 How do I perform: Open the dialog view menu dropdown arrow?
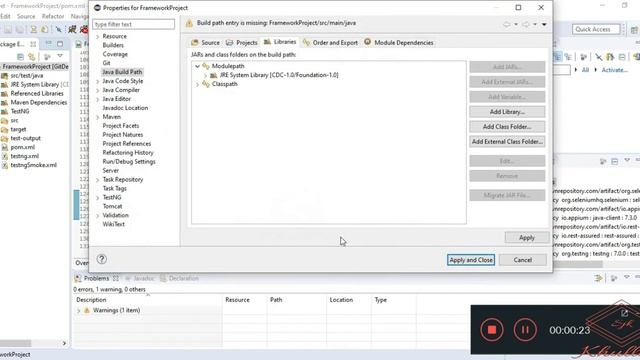(x=544, y=24)
